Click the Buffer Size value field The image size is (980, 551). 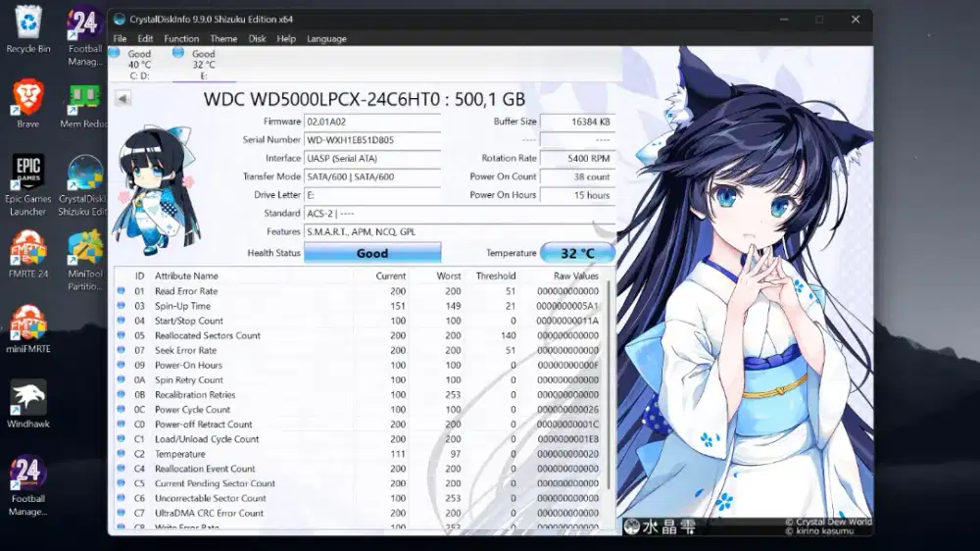point(577,122)
